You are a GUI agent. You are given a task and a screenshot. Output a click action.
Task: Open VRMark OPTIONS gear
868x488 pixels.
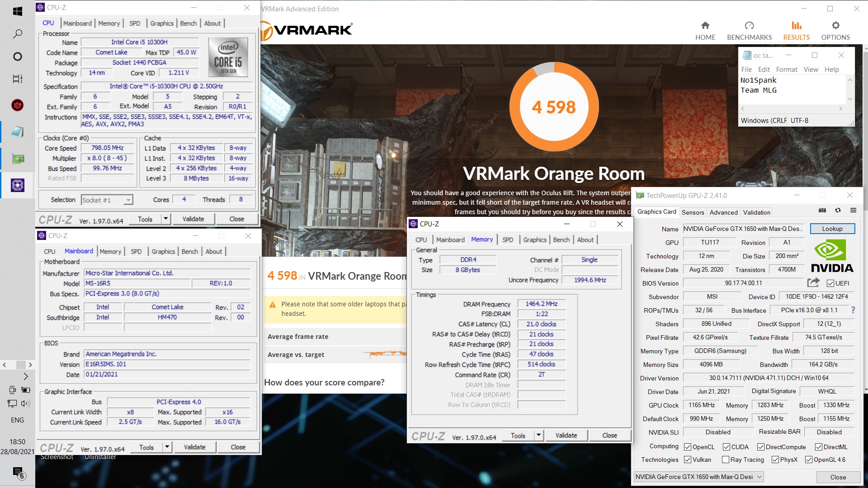pyautogui.click(x=835, y=31)
